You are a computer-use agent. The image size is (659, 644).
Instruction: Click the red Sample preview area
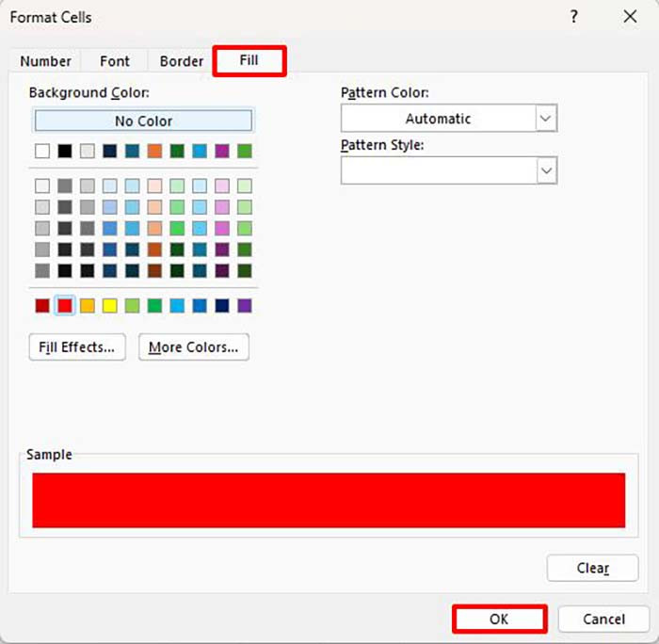(329, 500)
